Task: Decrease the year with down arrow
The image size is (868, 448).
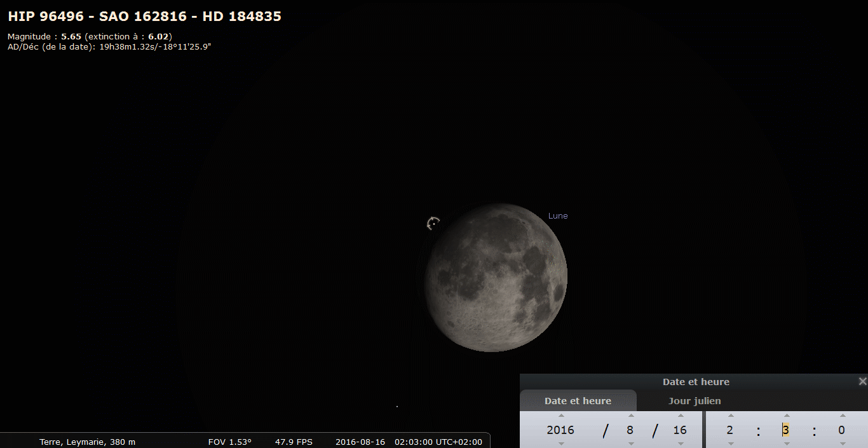Action: [560, 444]
